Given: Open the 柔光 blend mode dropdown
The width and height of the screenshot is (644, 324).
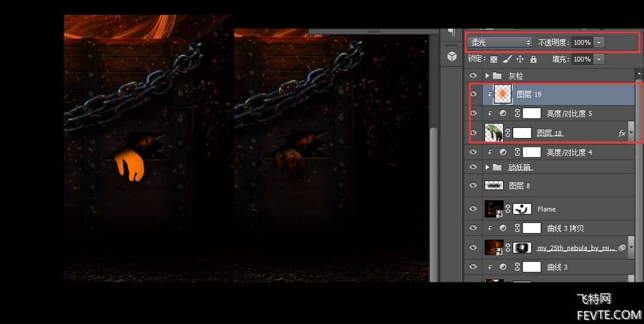Looking at the screenshot, I should click(499, 43).
